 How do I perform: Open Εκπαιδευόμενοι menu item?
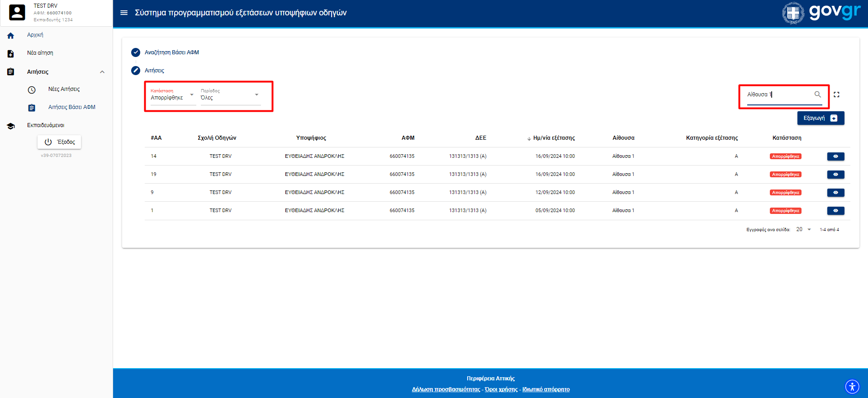click(46, 125)
